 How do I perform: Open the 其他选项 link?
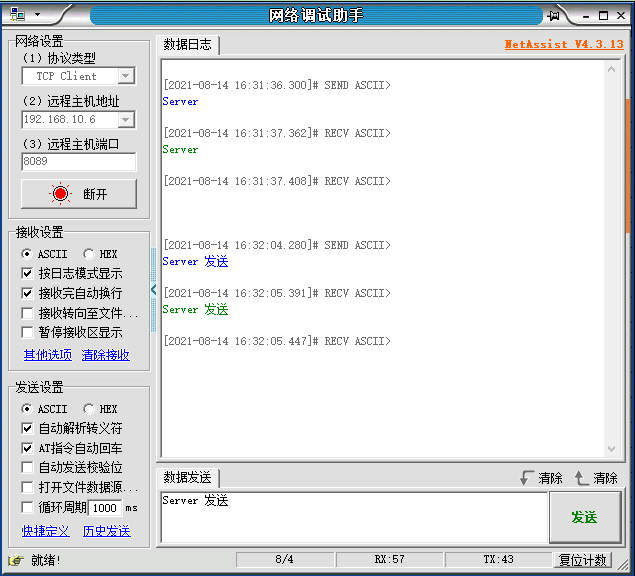pos(48,355)
